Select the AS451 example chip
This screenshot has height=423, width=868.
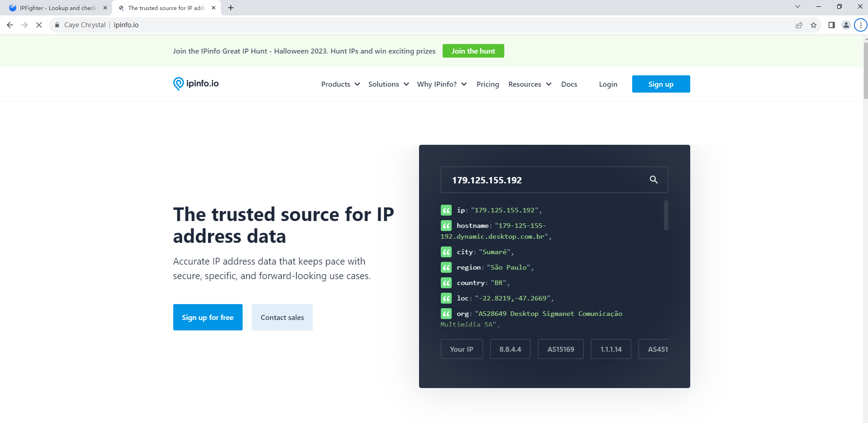point(653,349)
